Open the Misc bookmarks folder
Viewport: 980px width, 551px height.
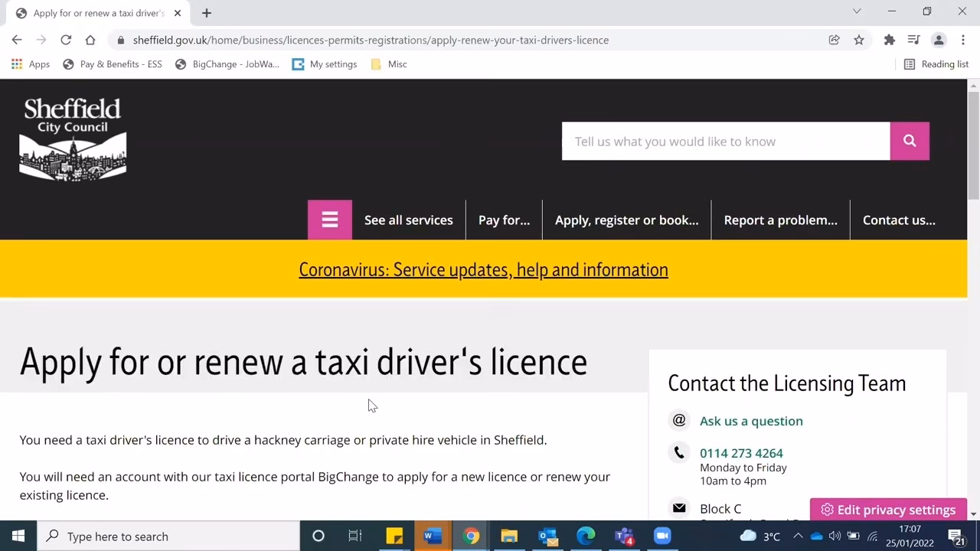pos(388,64)
